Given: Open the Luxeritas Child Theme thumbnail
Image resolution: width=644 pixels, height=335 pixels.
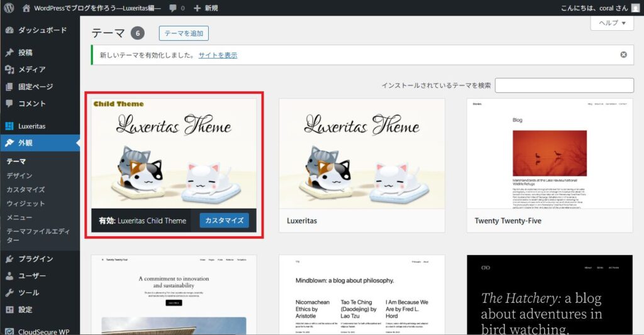Looking at the screenshot, I should click(174, 153).
